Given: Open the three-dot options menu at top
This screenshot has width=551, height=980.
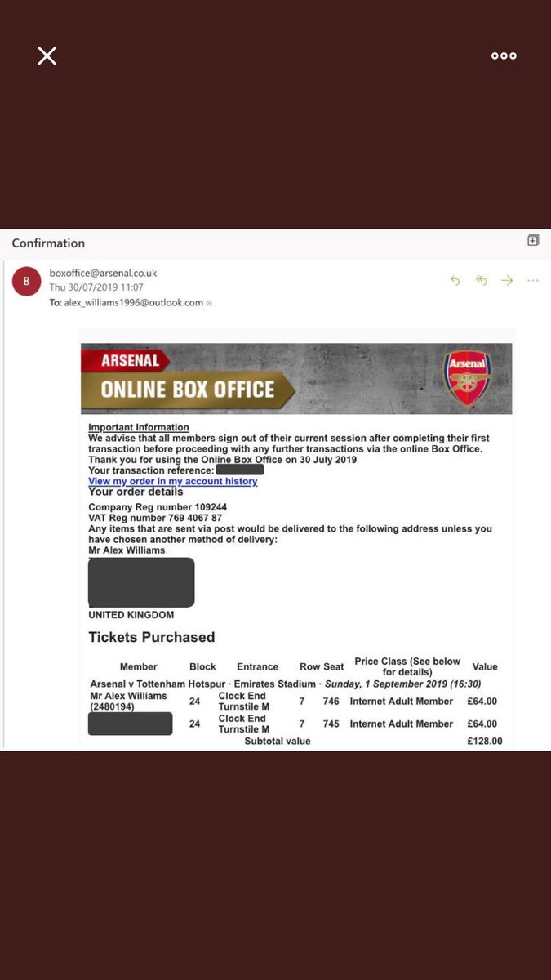Looking at the screenshot, I should tap(504, 56).
